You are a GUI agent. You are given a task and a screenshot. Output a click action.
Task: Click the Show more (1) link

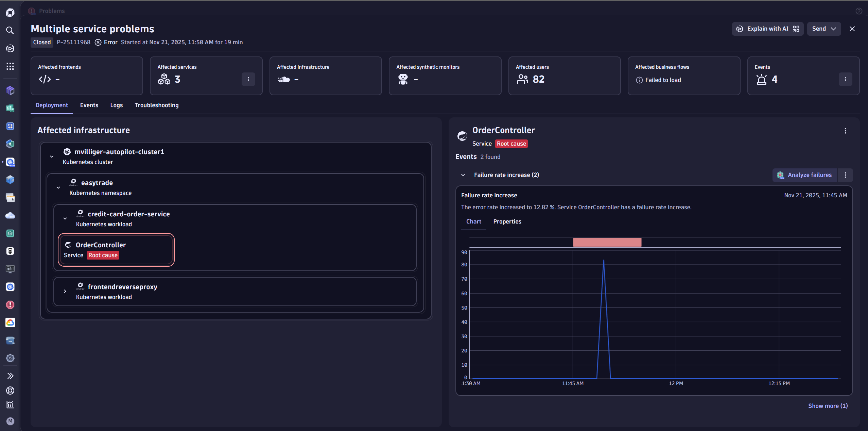tap(828, 406)
